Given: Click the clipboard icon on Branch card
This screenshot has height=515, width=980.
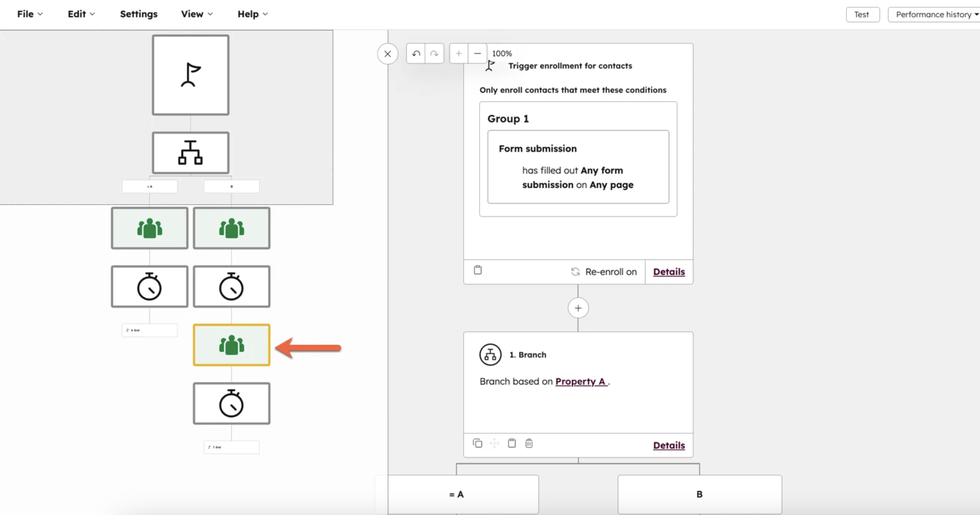Looking at the screenshot, I should click(x=512, y=443).
